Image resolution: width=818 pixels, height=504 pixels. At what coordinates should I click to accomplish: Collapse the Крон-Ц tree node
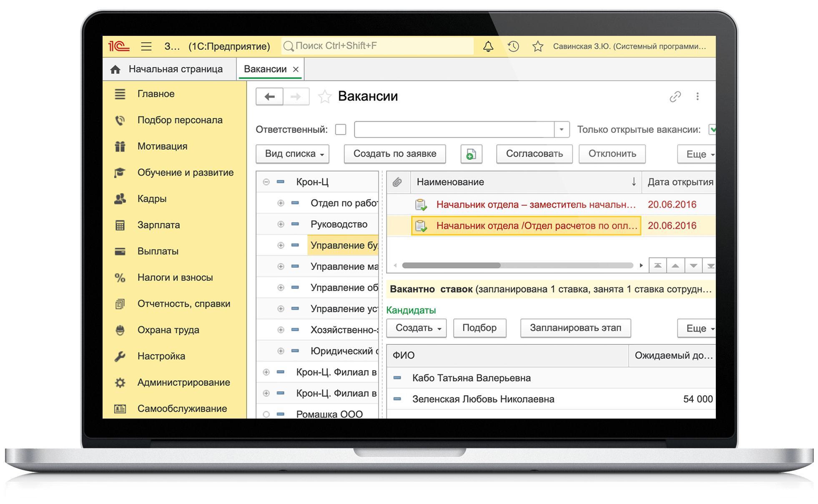266,182
